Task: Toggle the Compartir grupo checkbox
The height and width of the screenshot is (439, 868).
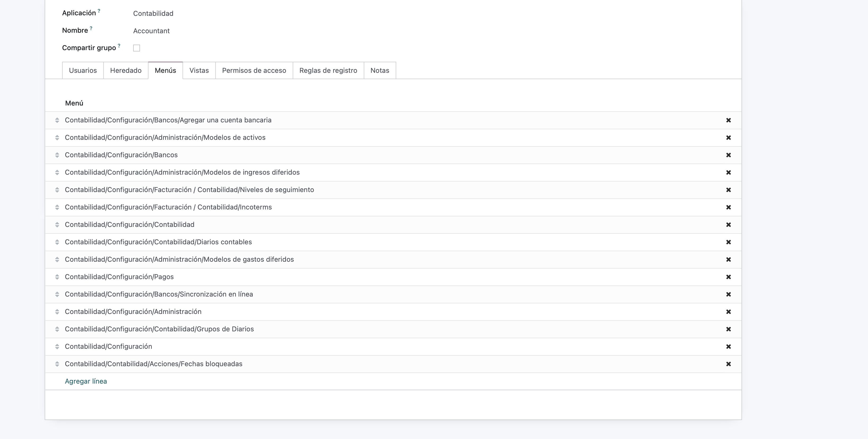Action: (137, 48)
